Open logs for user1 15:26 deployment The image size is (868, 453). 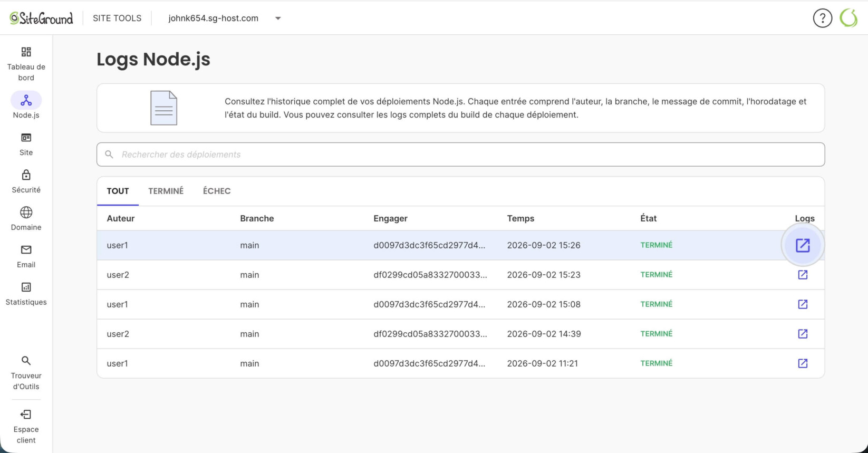coord(803,245)
